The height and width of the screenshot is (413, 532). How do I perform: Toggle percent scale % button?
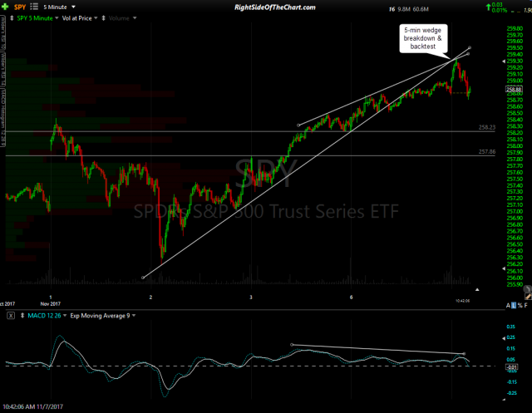click(x=520, y=306)
